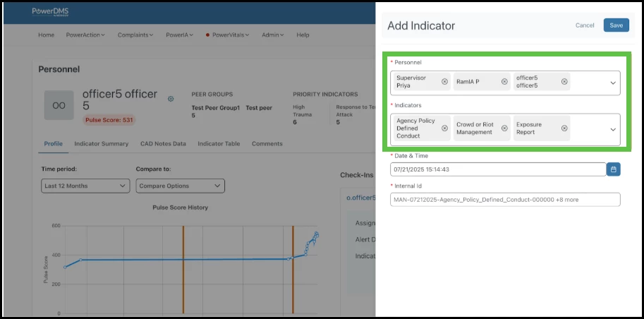Go to Home in navigation bar
This screenshot has width=644, height=319.
[x=47, y=35]
